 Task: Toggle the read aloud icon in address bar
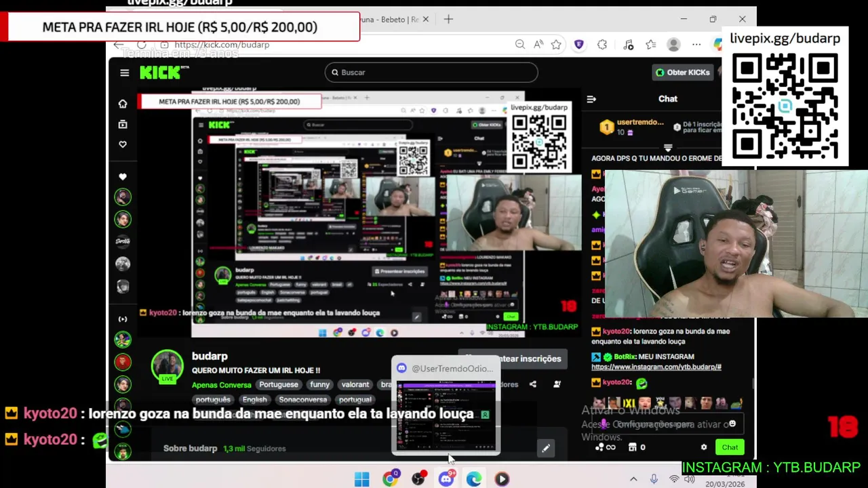click(x=538, y=45)
